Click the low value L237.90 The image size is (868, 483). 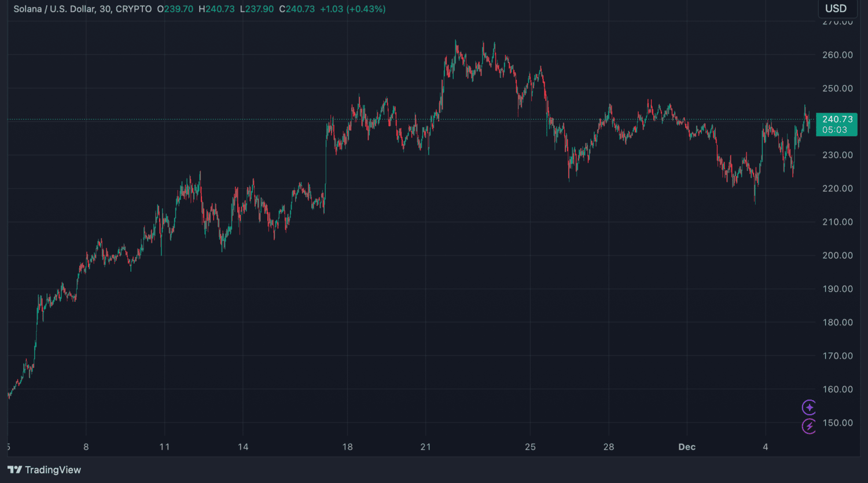[x=257, y=9]
